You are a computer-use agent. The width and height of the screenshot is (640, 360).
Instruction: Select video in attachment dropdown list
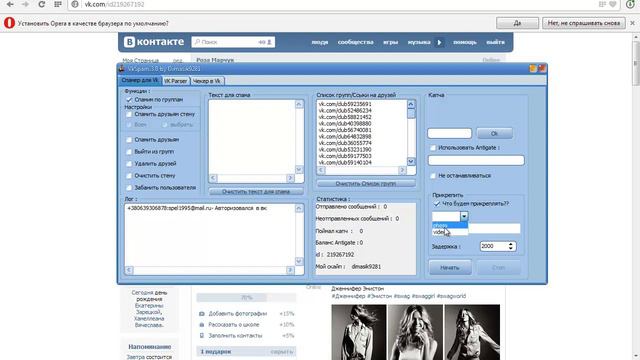(x=450, y=232)
